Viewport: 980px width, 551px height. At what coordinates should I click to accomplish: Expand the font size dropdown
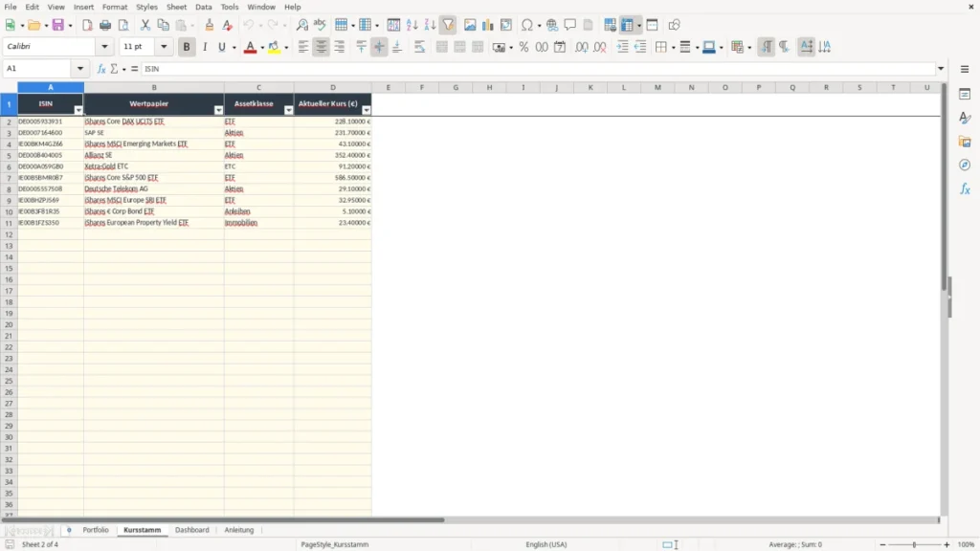click(x=164, y=46)
